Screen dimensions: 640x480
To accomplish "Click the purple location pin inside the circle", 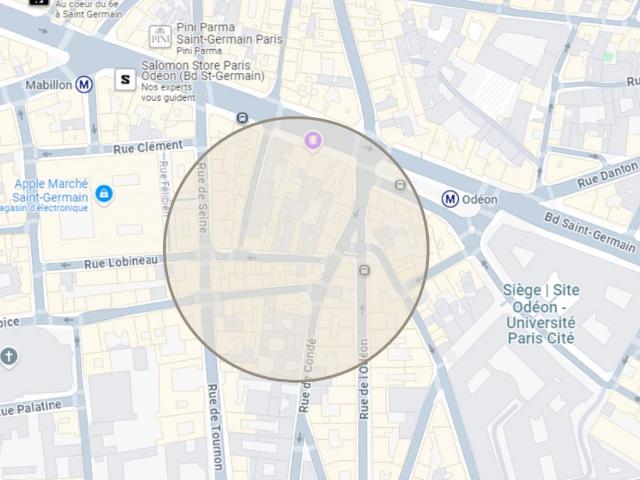I will [313, 141].
